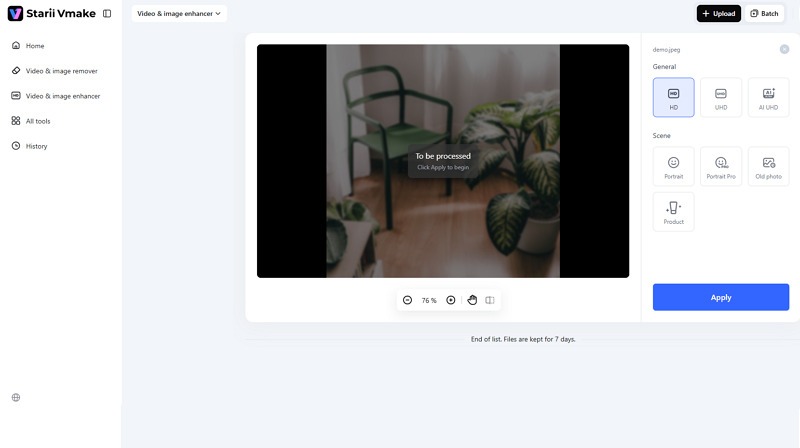Click the Starii Vmake logo
This screenshot has width=800, height=448.
point(52,13)
